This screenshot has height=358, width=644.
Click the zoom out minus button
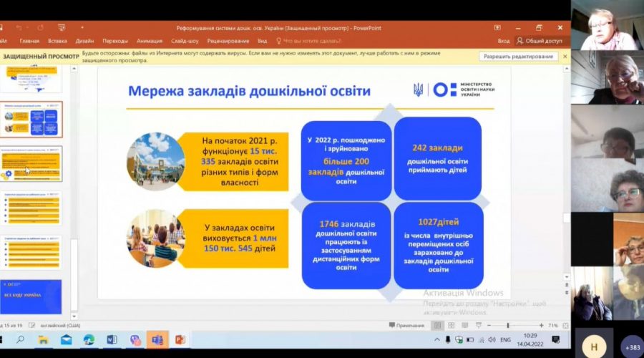pyautogui.click(x=489, y=326)
